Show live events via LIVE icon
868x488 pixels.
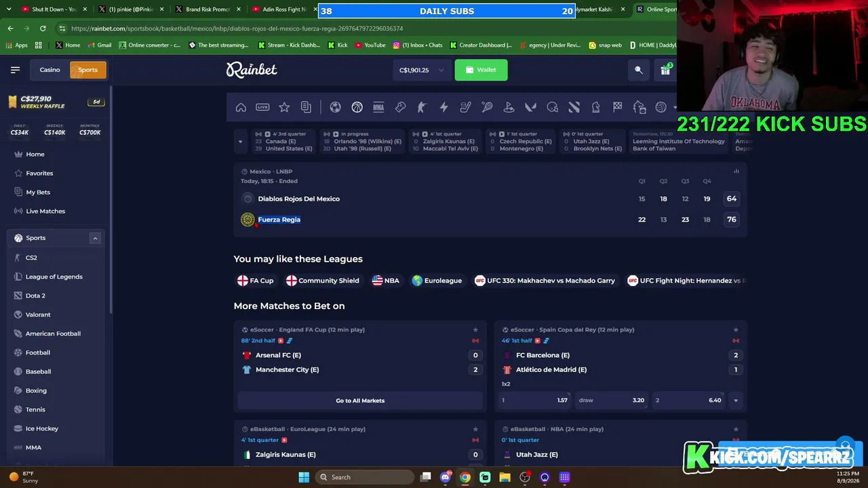[x=262, y=107]
